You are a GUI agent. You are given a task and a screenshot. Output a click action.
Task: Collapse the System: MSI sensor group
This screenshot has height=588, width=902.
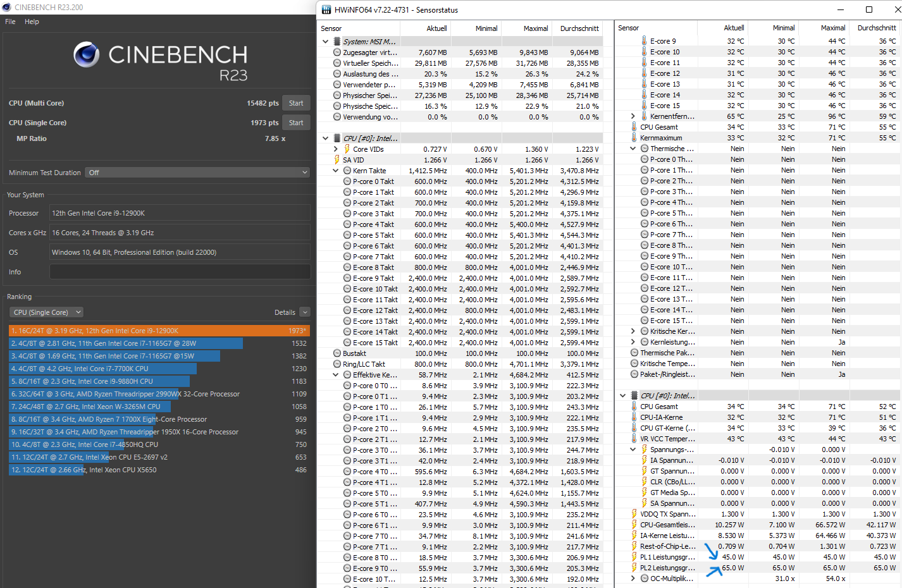point(326,42)
